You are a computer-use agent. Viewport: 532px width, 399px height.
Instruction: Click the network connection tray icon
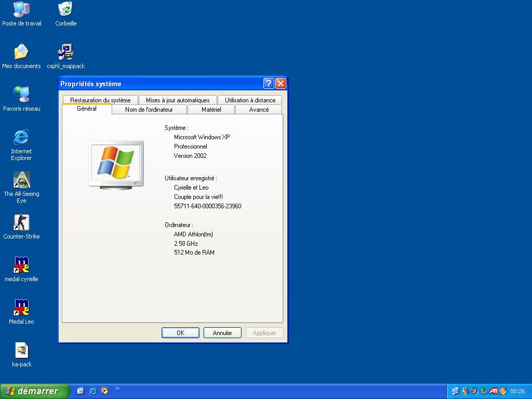(x=455, y=391)
